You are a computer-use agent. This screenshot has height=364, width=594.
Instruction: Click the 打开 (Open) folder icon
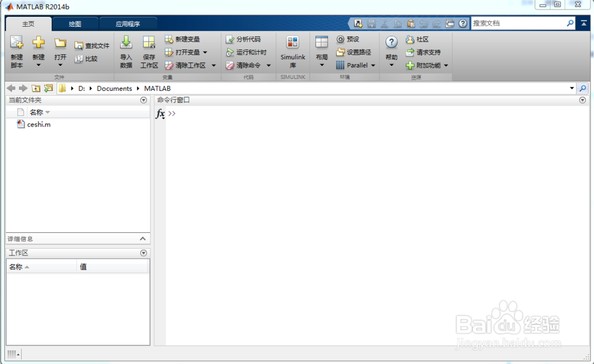coord(60,43)
